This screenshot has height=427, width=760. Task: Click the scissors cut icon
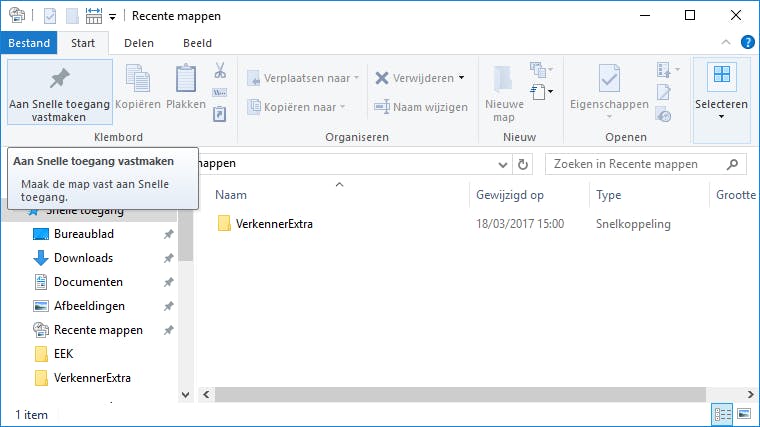pos(220,71)
